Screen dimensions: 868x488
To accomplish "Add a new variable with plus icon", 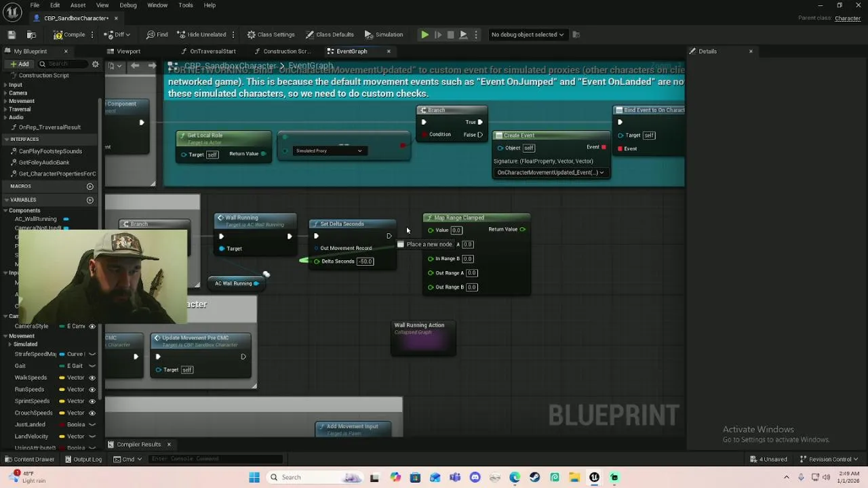I will click(x=90, y=200).
